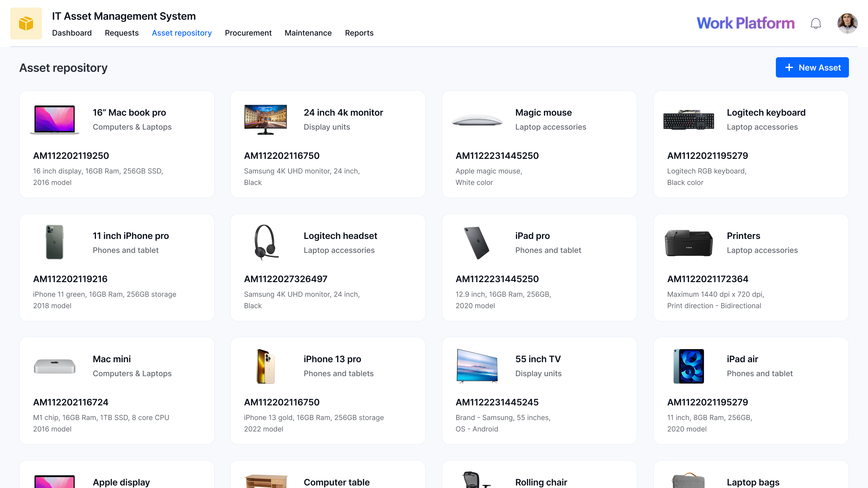This screenshot has width=868, height=488.
Task: Select the Printers title
Action: point(743,236)
